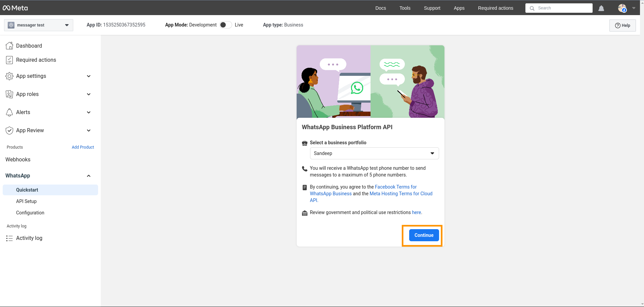Click the Dashboard house icon

[x=9, y=46]
